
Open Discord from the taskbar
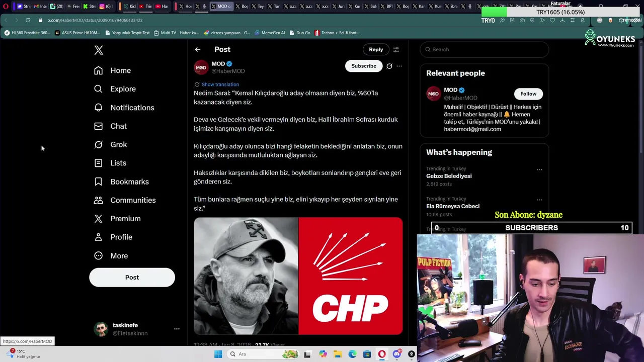click(396, 354)
